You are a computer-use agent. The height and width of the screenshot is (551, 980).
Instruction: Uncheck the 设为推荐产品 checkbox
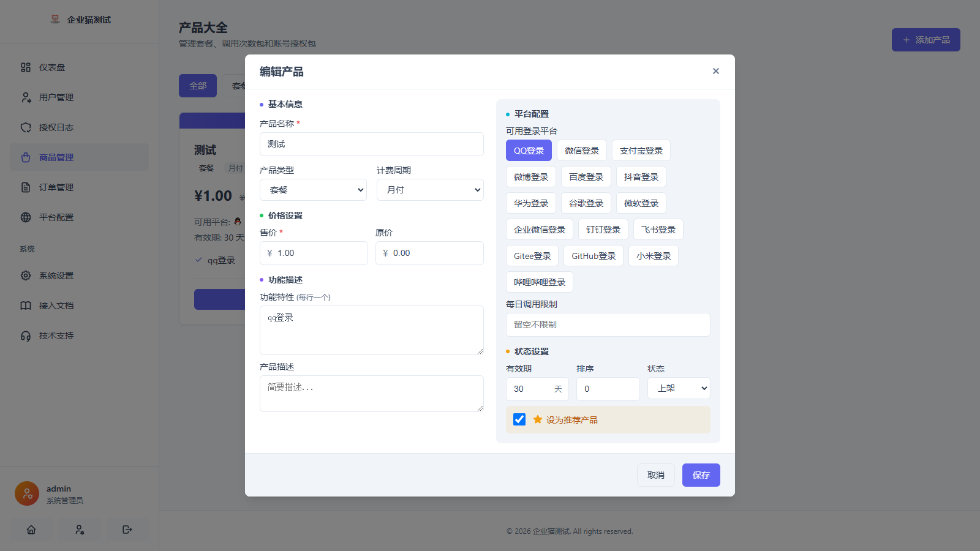click(x=519, y=419)
